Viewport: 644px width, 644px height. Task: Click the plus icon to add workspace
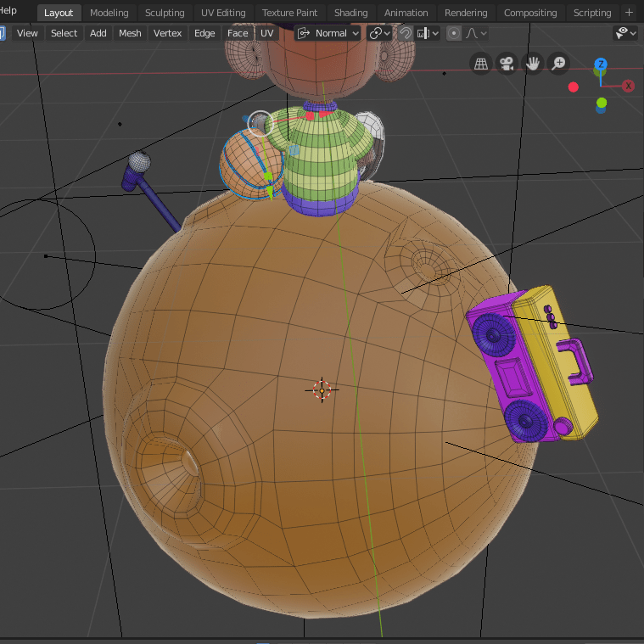point(629,13)
